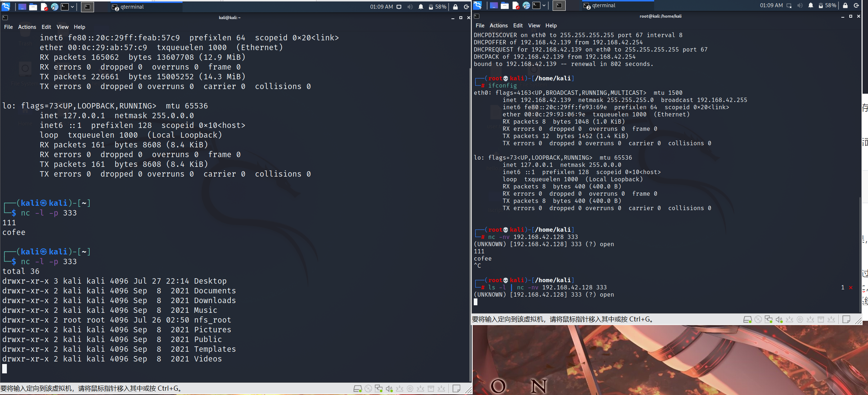Viewport: 868px width, 395px height.
Task: Click the volume speaker icon in the right VM panel
Action: click(x=800, y=5)
